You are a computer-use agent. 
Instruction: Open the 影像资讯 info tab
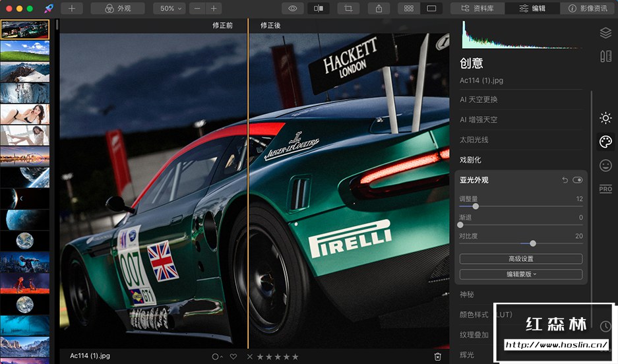tap(588, 9)
